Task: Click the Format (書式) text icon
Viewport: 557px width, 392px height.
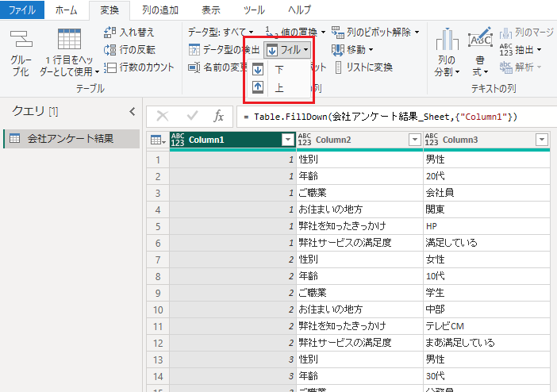Action: point(480,39)
